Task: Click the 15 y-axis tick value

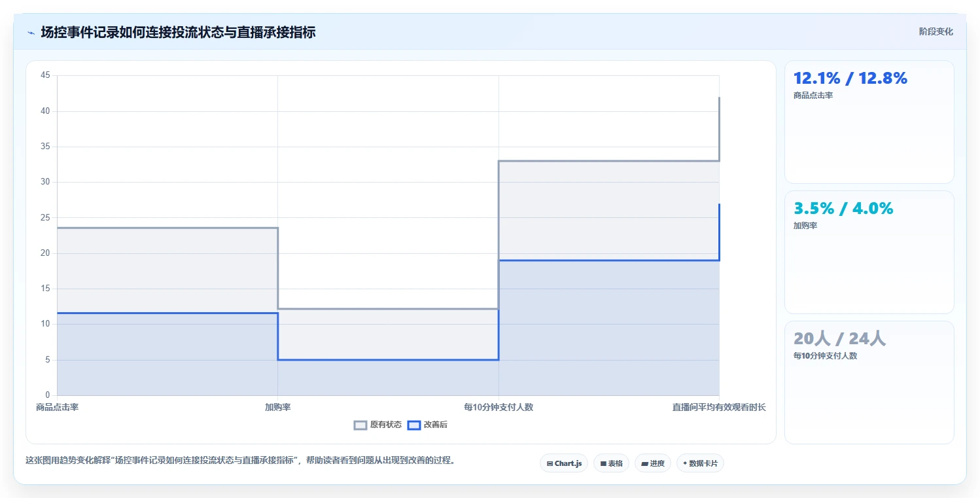Action: pos(45,289)
